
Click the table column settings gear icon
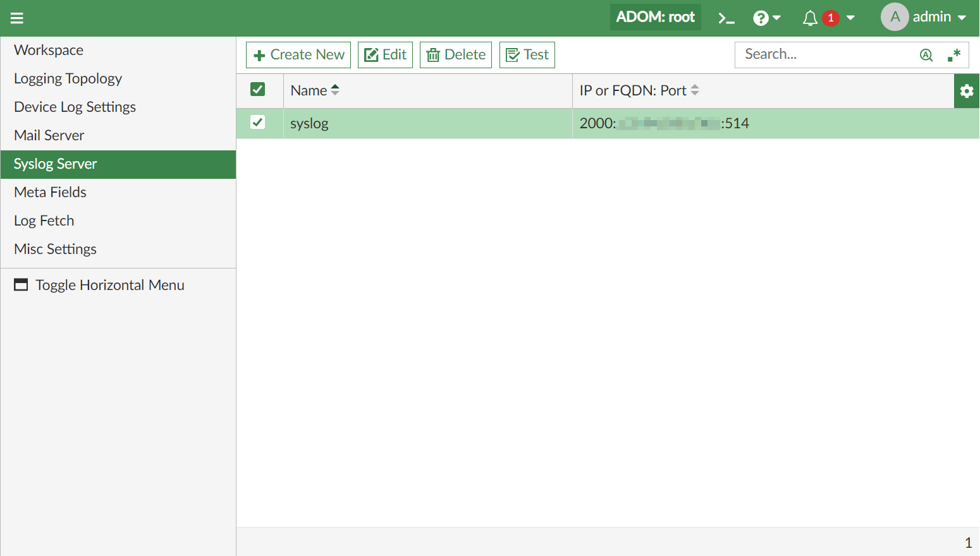click(x=967, y=90)
